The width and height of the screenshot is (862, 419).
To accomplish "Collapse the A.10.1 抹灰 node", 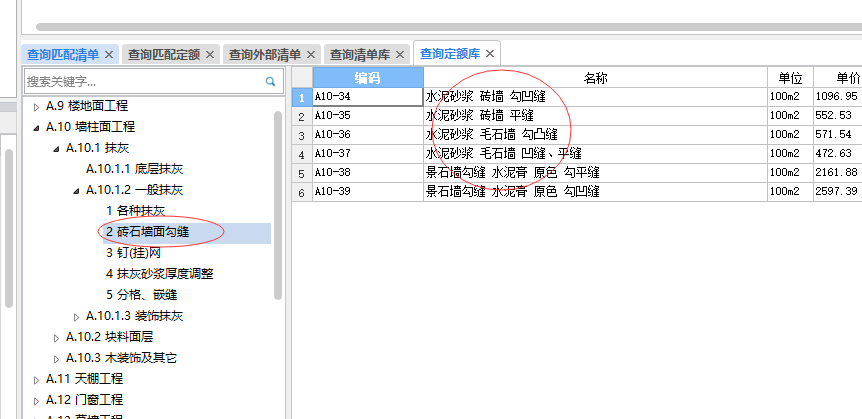I will (56, 148).
